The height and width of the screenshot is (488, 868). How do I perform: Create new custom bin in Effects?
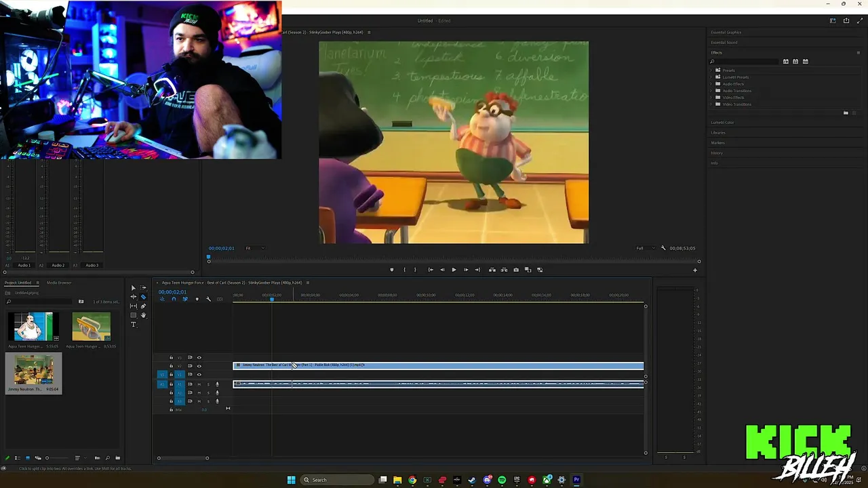pos(846,113)
